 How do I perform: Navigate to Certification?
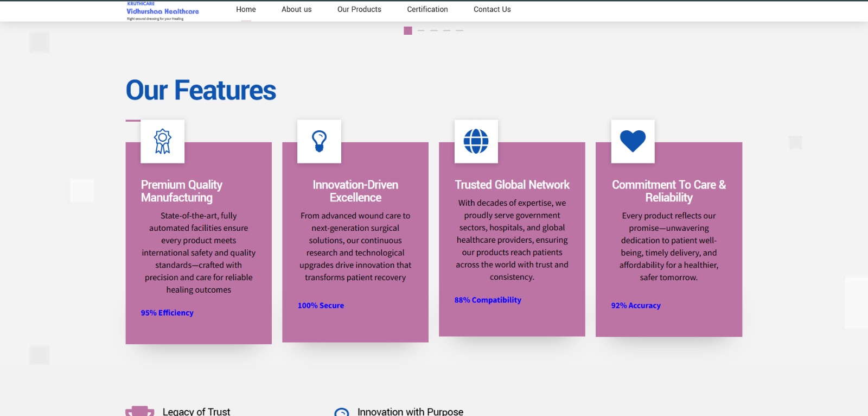click(427, 9)
